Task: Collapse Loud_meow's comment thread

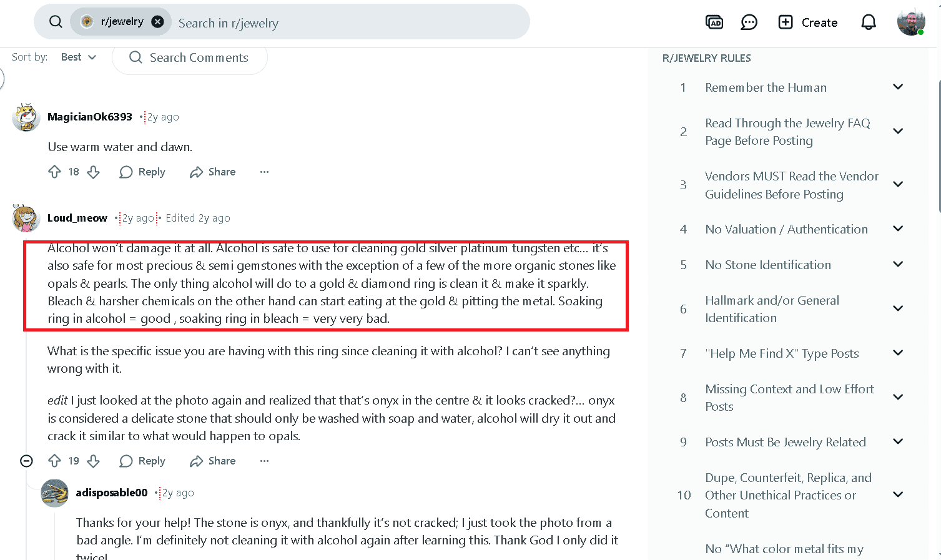Action: pos(26,461)
